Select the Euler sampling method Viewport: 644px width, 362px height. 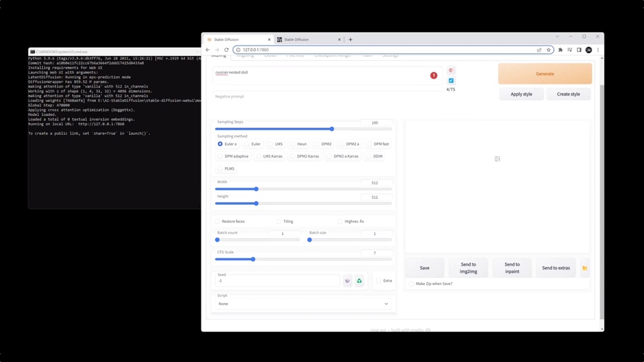tap(252, 144)
